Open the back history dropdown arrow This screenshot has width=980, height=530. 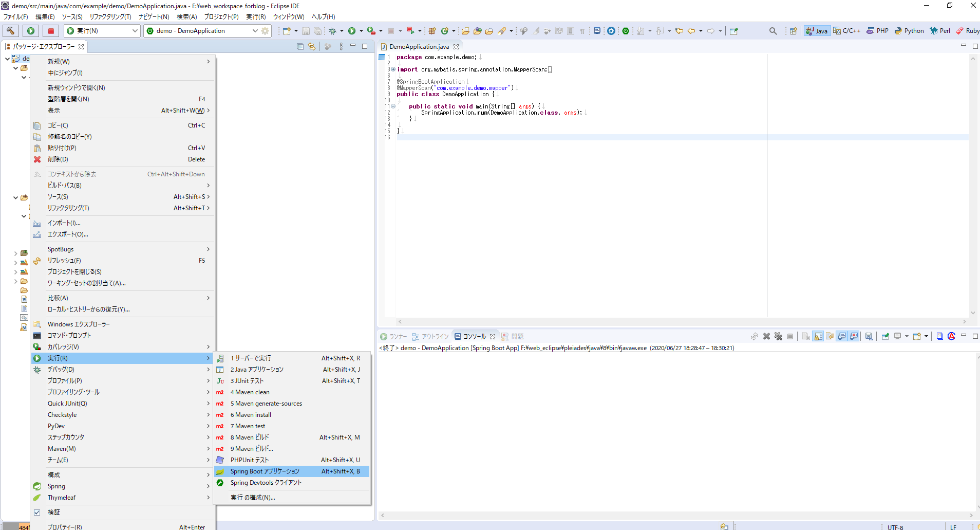coord(701,31)
